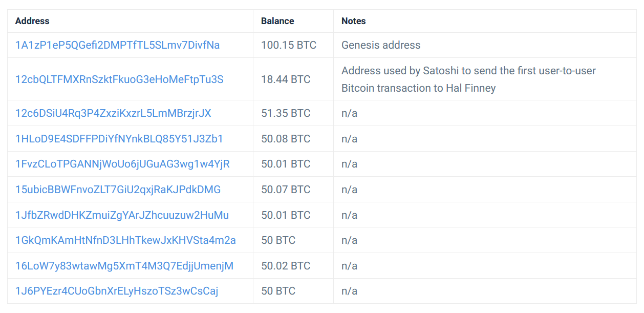Click the Address column header
The height and width of the screenshot is (313, 644).
(x=32, y=21)
